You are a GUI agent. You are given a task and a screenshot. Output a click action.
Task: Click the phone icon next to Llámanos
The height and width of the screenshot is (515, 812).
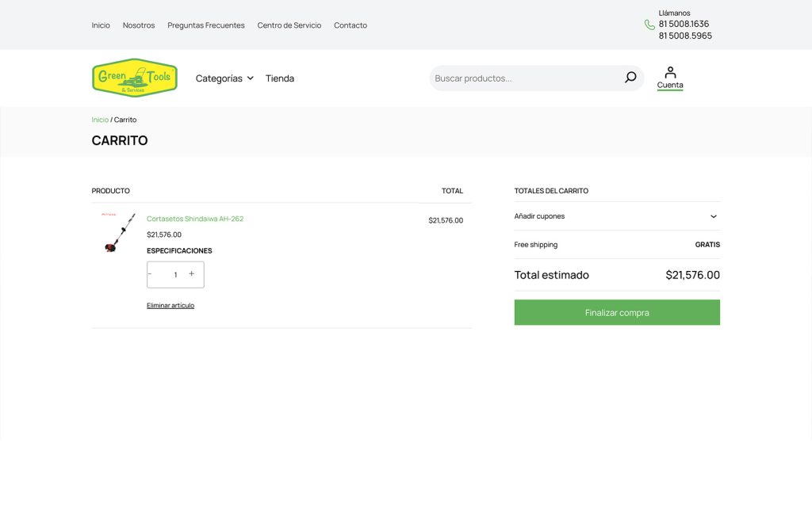649,25
